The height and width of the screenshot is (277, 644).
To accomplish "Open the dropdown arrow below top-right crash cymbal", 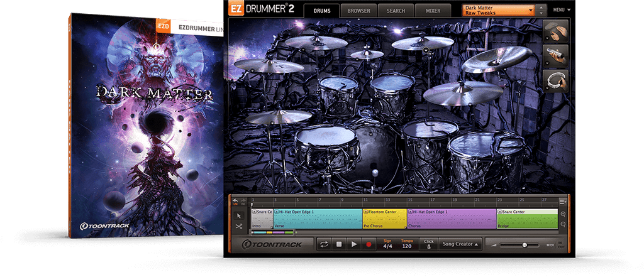I will click(x=426, y=50).
